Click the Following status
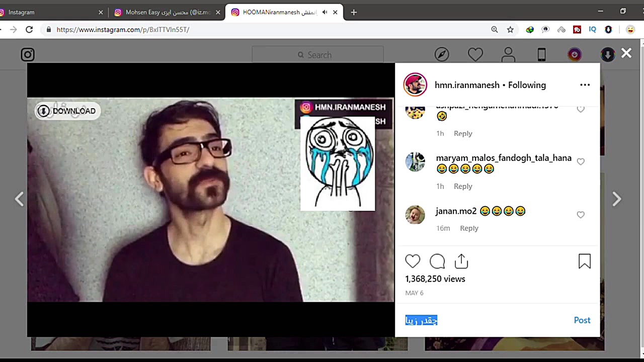Screen dimensions: 644x362 click(527, 85)
